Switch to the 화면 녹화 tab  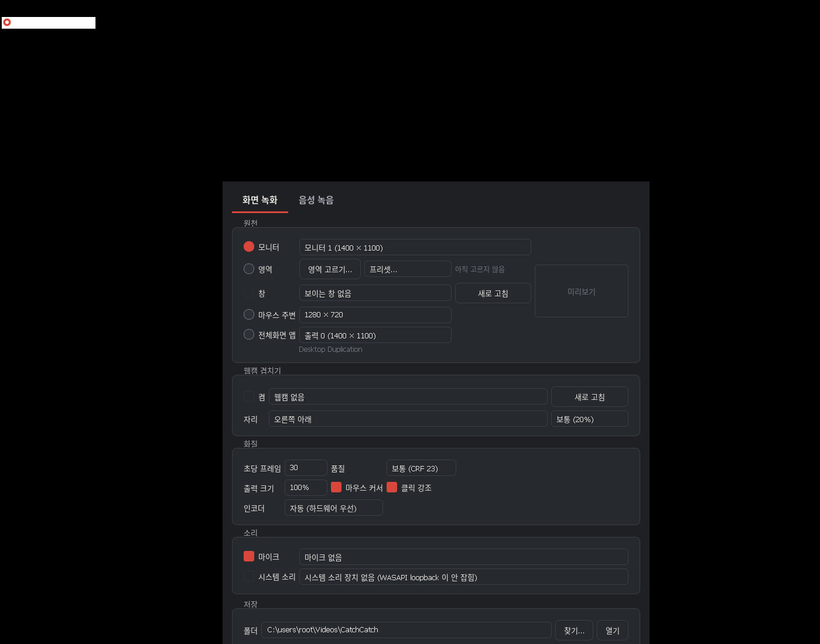coord(260,200)
